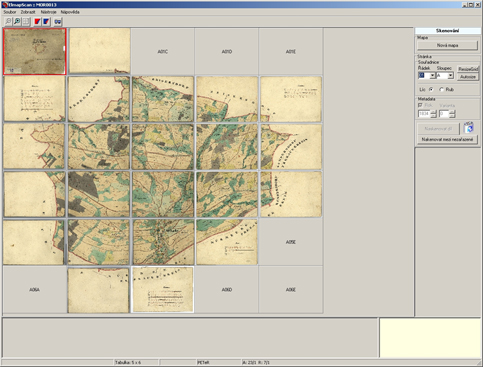The width and height of the screenshot is (483, 367).
Task: Click the Tabulka: 5 x 6 status text
Action: coord(128,362)
